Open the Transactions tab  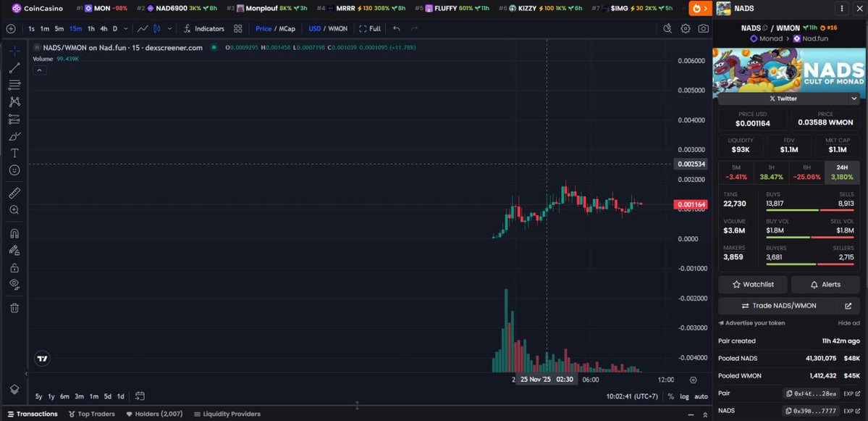coord(33,414)
